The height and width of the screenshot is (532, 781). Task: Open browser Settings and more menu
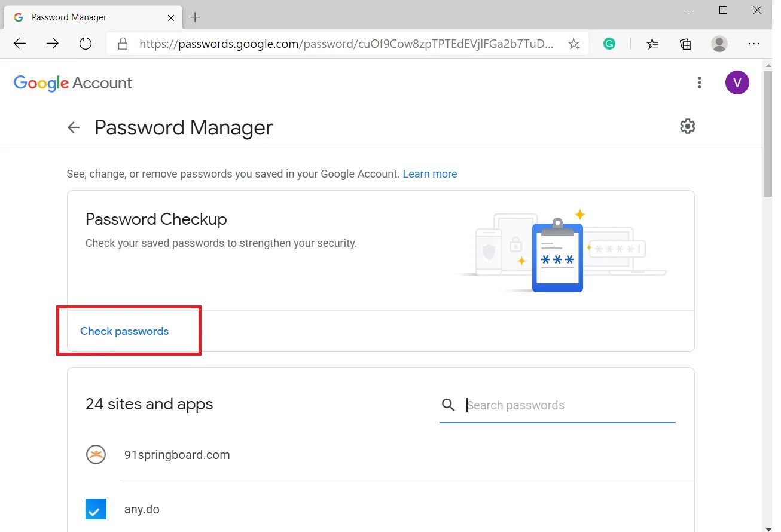753,44
